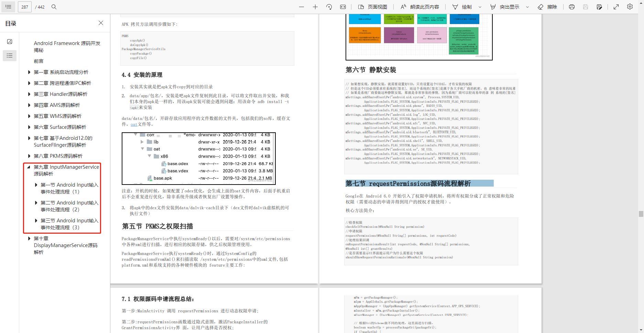This screenshot has width=644, height=333.
Task: Click the page number field showing 287
Action: (x=24, y=7)
